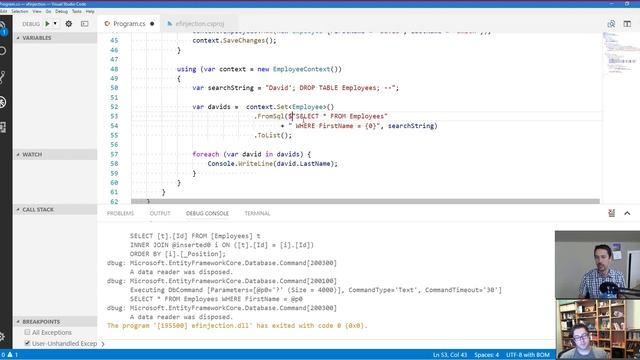
Task: Uncheck the User-Unhandled Exceptions checkbox
Action: (27, 343)
